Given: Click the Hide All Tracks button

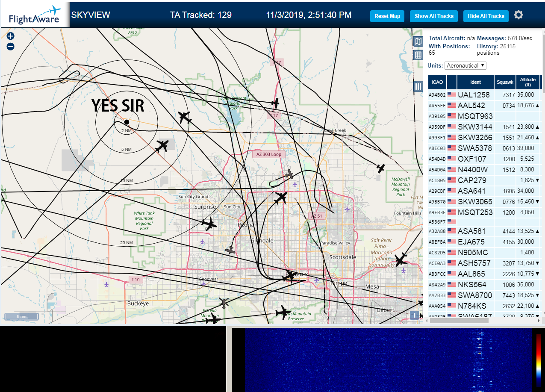Looking at the screenshot, I should tap(486, 16).
